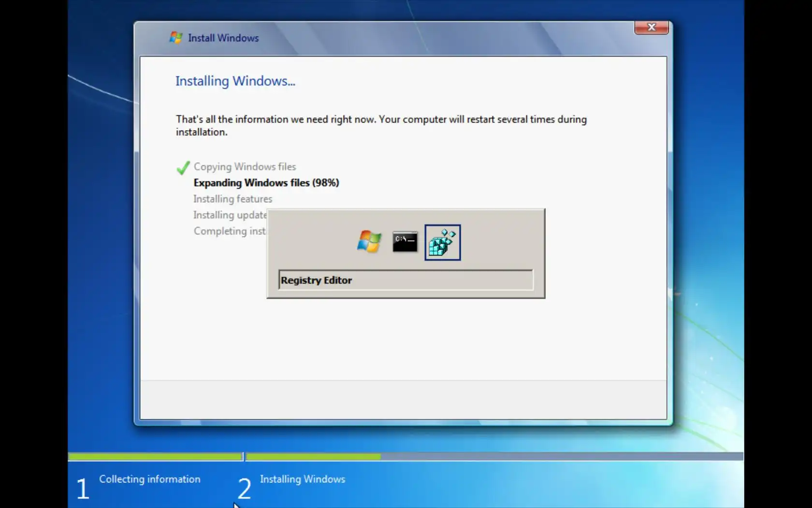The height and width of the screenshot is (508, 812).
Task: Select the Command Prompt icon in task switcher
Action: [405, 241]
